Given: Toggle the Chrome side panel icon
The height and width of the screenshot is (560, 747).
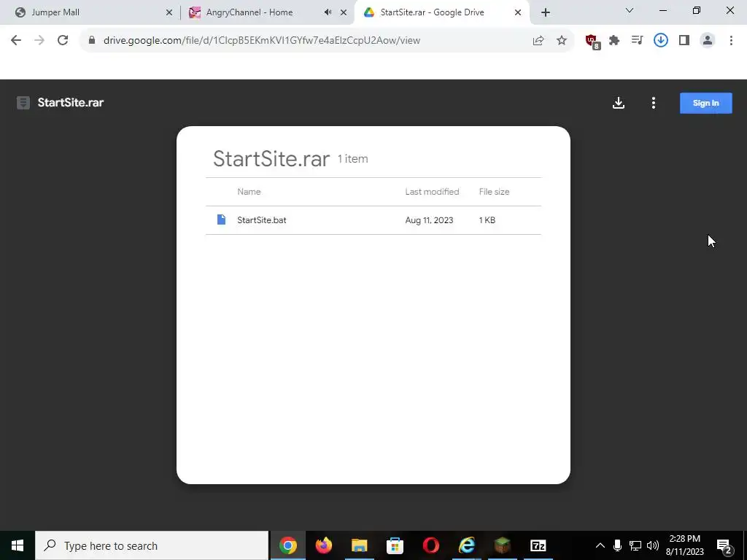Looking at the screenshot, I should tap(684, 41).
